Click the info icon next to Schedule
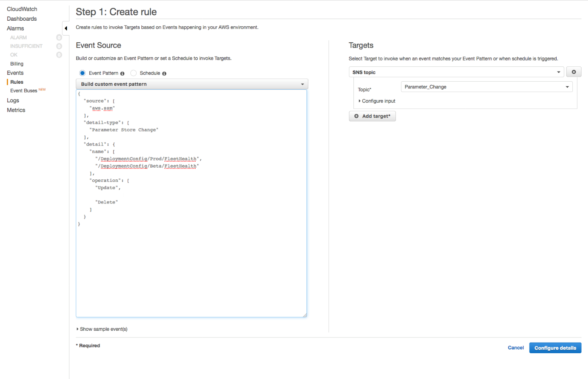Image resolution: width=588 pixels, height=379 pixels. pyautogui.click(x=164, y=74)
